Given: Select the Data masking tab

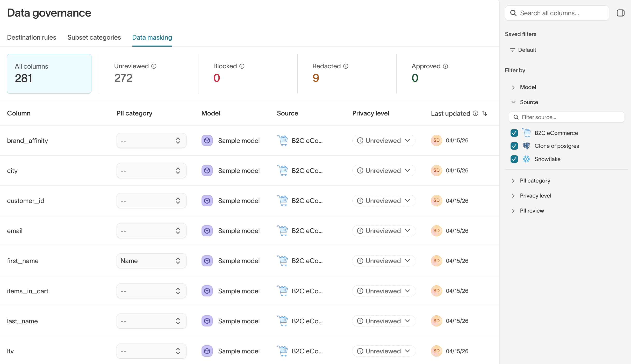Looking at the screenshot, I should pos(152,38).
